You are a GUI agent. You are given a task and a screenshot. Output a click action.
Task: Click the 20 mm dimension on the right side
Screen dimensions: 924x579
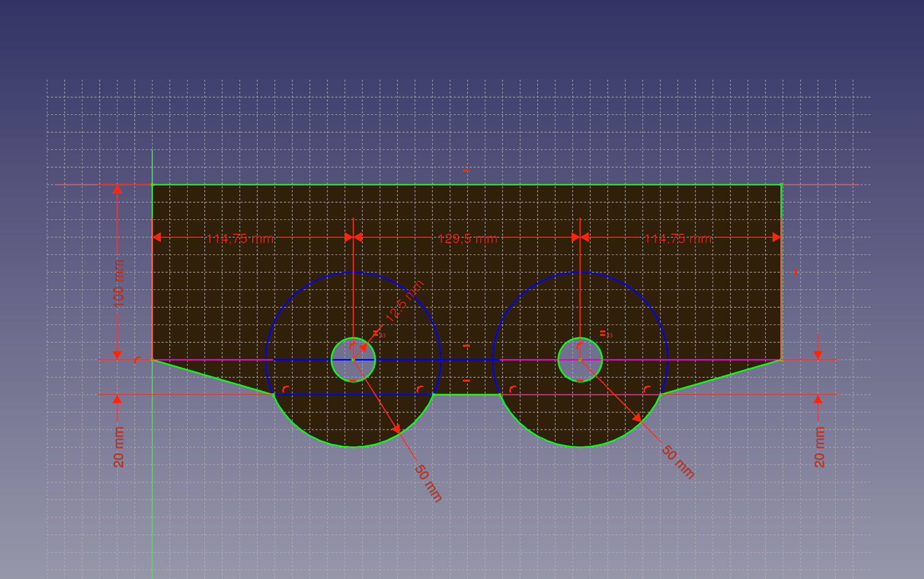coord(819,447)
